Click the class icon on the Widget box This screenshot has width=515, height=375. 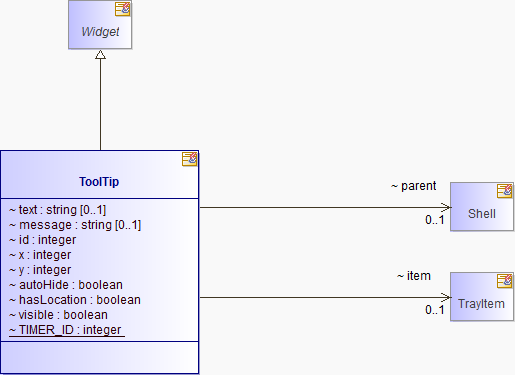(122, 9)
